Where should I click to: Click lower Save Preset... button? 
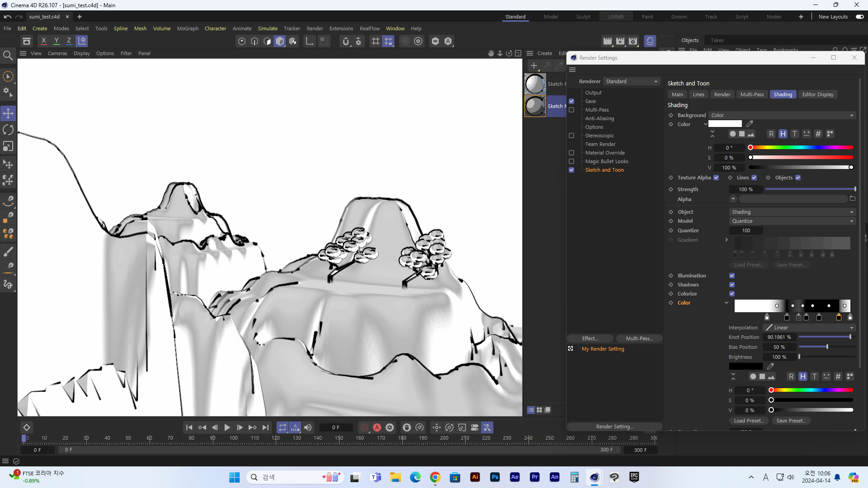click(791, 421)
